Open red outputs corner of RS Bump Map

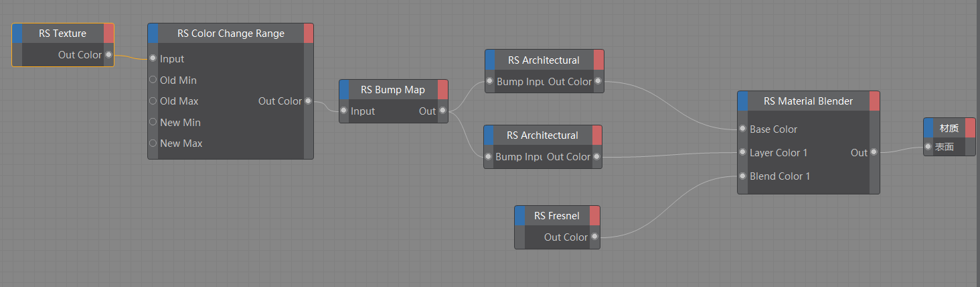pyautogui.click(x=443, y=90)
